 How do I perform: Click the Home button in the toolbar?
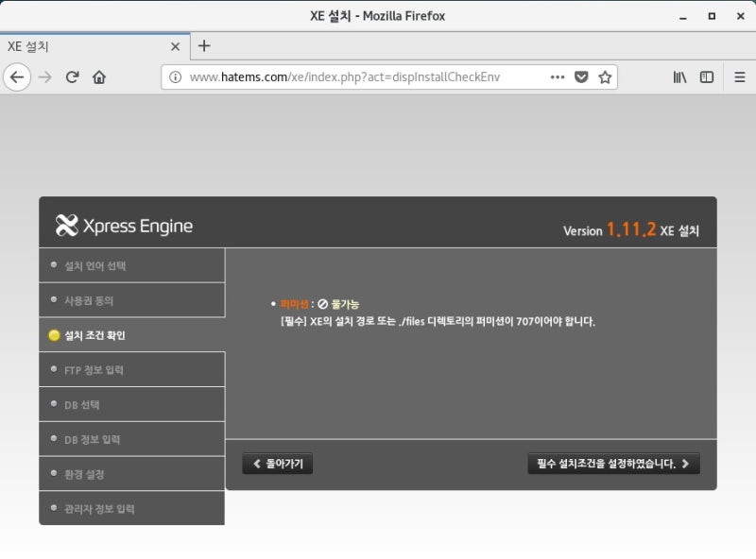click(x=100, y=77)
